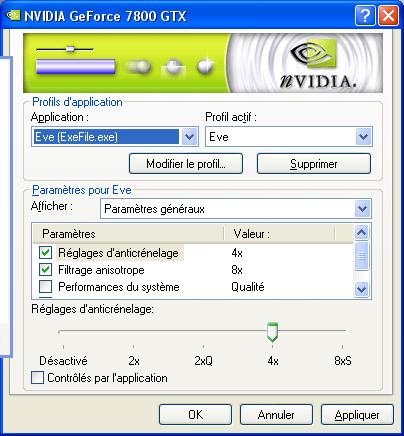Click the list scroll down arrow

(362, 289)
